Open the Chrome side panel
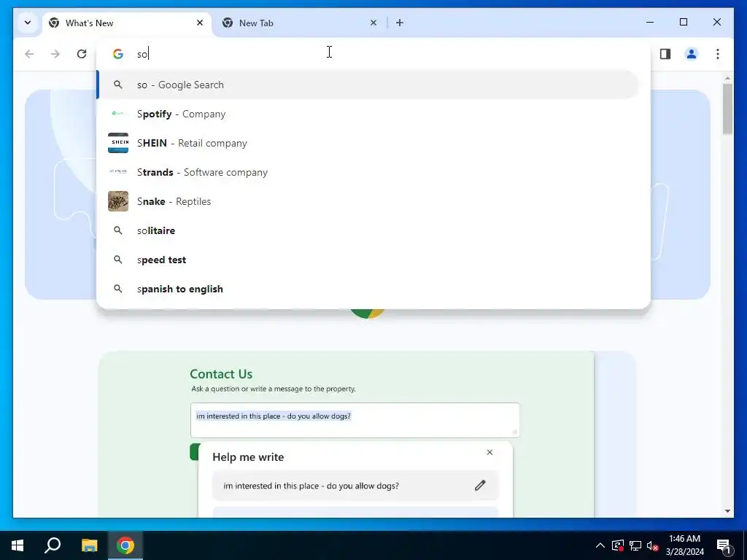This screenshot has width=747, height=560. (665, 54)
